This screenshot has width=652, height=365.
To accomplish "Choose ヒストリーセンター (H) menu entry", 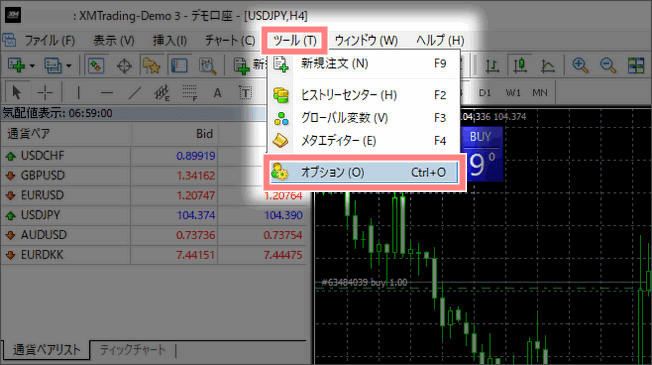I will (363, 95).
